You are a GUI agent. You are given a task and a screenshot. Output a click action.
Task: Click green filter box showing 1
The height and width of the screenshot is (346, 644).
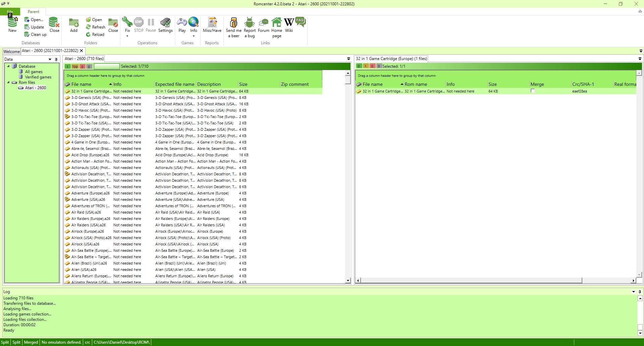(67, 66)
